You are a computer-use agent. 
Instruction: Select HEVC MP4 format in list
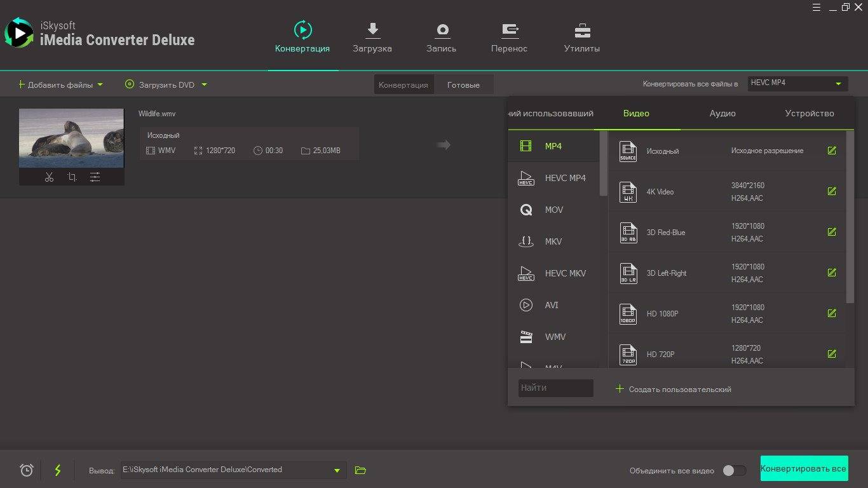click(553, 178)
